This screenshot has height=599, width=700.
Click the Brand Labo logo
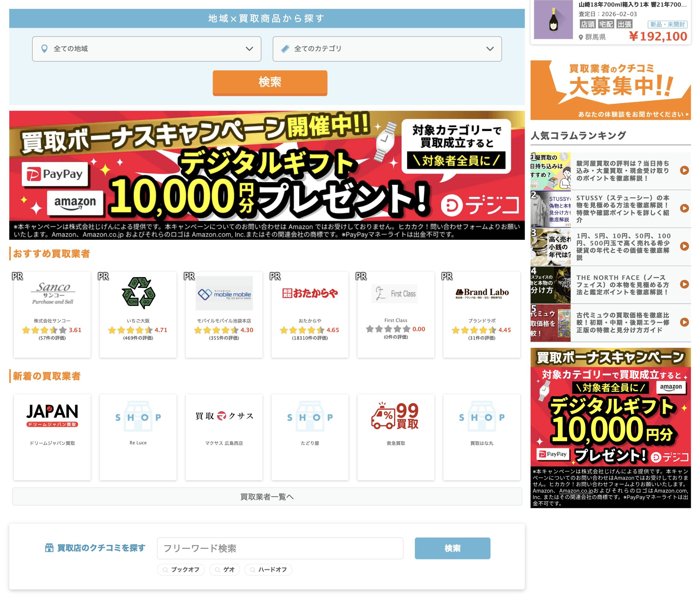(x=482, y=293)
